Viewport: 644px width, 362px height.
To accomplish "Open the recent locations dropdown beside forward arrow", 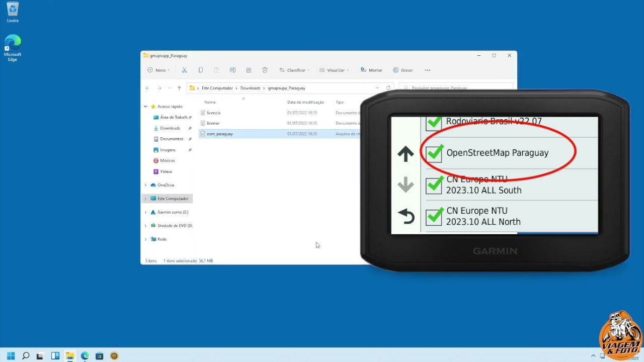I will [x=169, y=88].
